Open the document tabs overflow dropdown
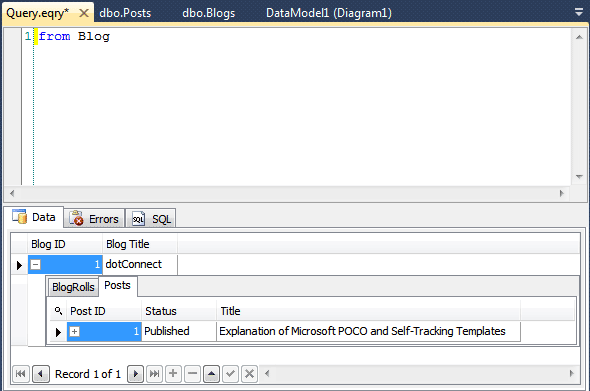The width and height of the screenshot is (590, 391). [x=579, y=12]
